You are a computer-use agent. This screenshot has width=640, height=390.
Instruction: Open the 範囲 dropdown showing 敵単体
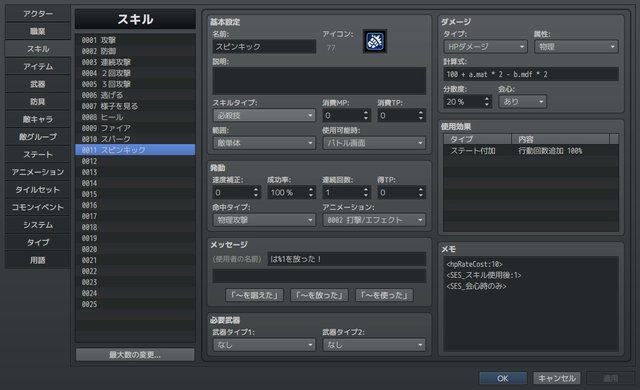point(264,143)
